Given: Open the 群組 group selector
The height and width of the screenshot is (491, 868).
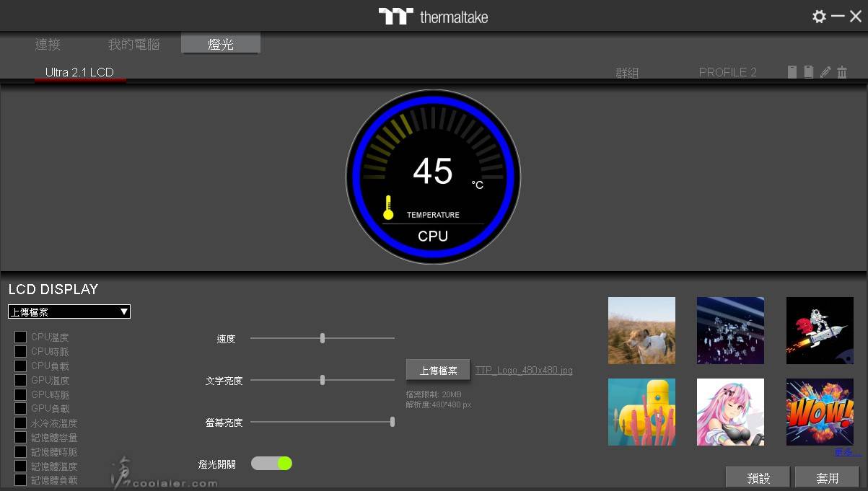Looking at the screenshot, I should 627,73.
